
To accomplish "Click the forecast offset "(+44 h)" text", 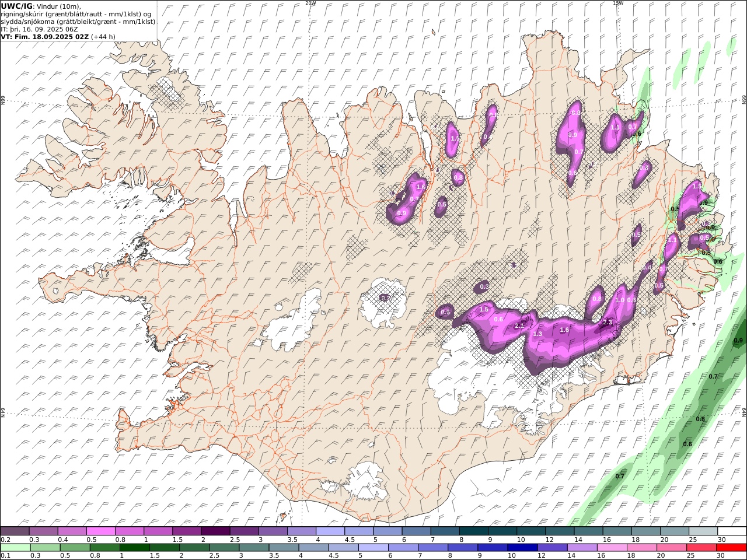I will tap(103, 36).
